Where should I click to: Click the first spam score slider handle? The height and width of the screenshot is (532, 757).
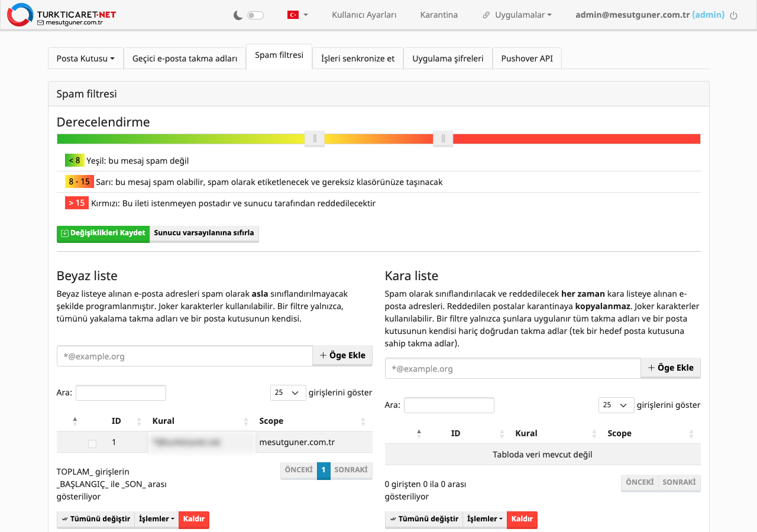tap(315, 139)
